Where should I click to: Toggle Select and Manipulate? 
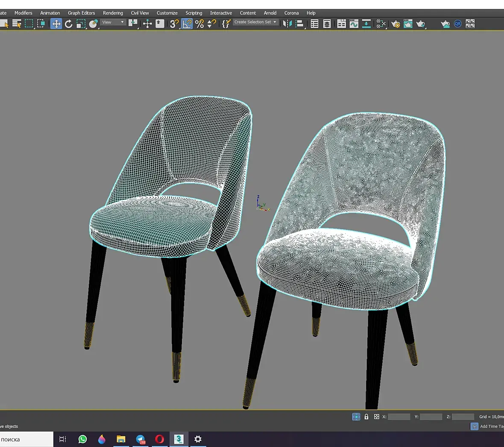[147, 24]
